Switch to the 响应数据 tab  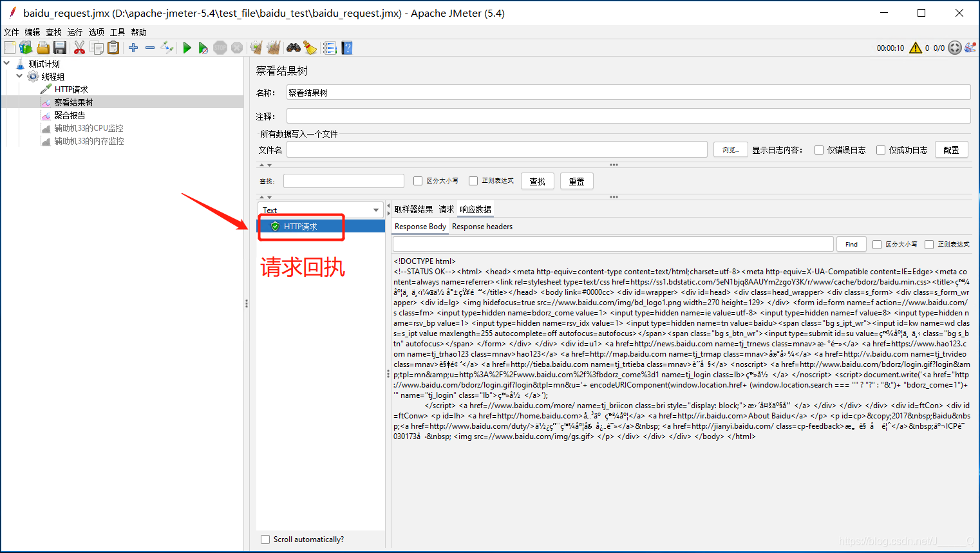pyautogui.click(x=475, y=210)
